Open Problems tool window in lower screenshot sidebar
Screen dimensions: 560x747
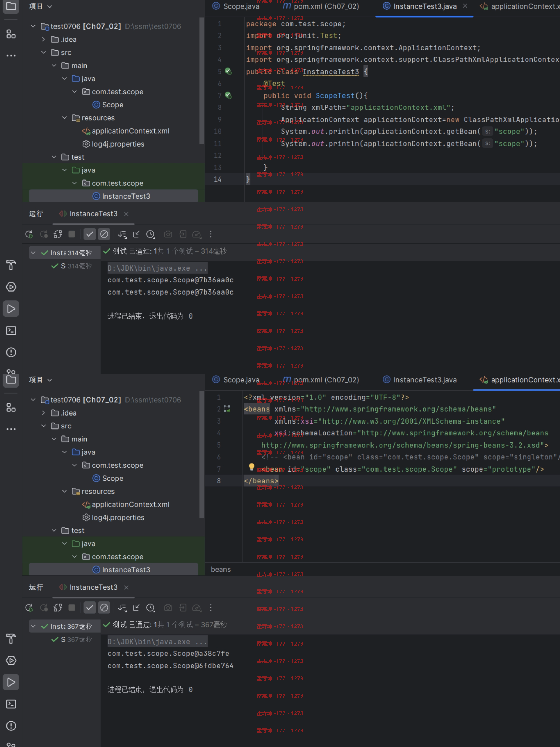[11, 726]
